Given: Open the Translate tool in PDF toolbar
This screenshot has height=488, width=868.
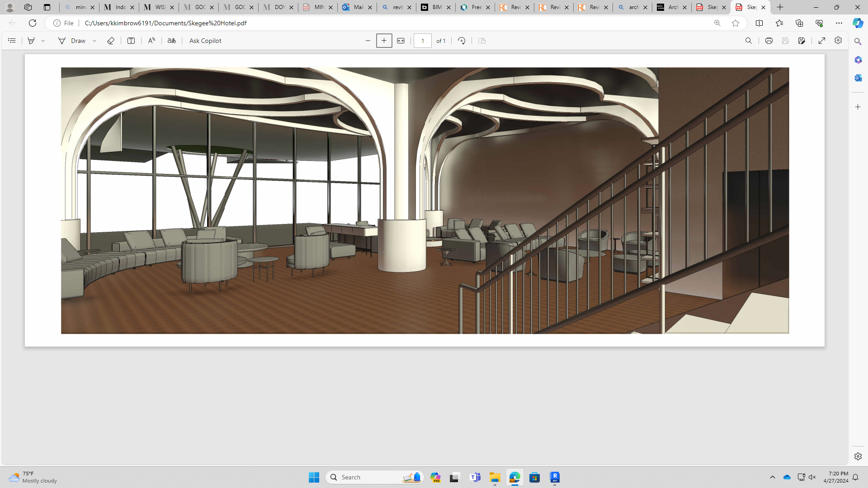Looking at the screenshot, I should coord(171,41).
